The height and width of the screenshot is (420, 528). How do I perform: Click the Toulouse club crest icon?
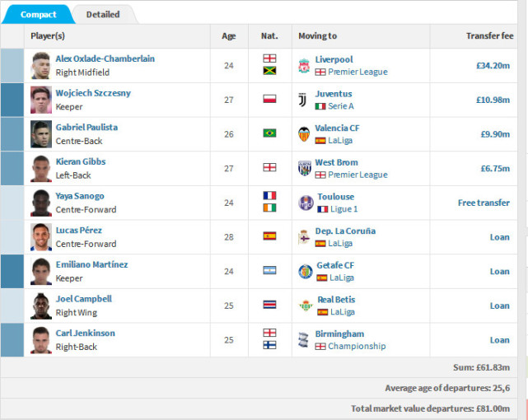[x=306, y=203]
